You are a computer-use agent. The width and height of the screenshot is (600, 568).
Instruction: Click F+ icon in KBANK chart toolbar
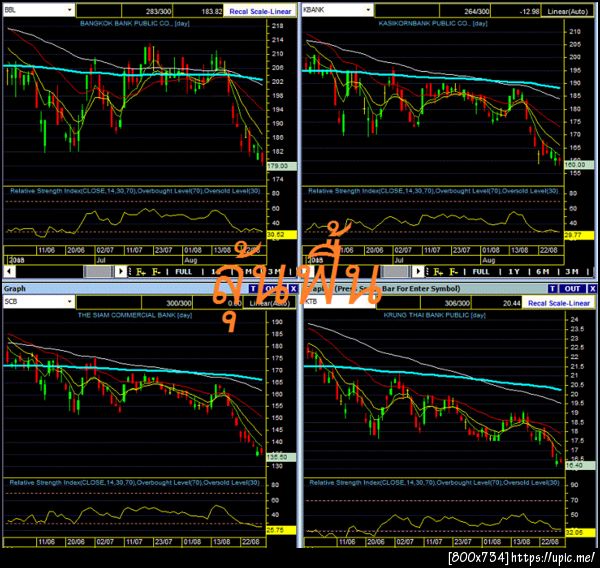click(x=438, y=272)
